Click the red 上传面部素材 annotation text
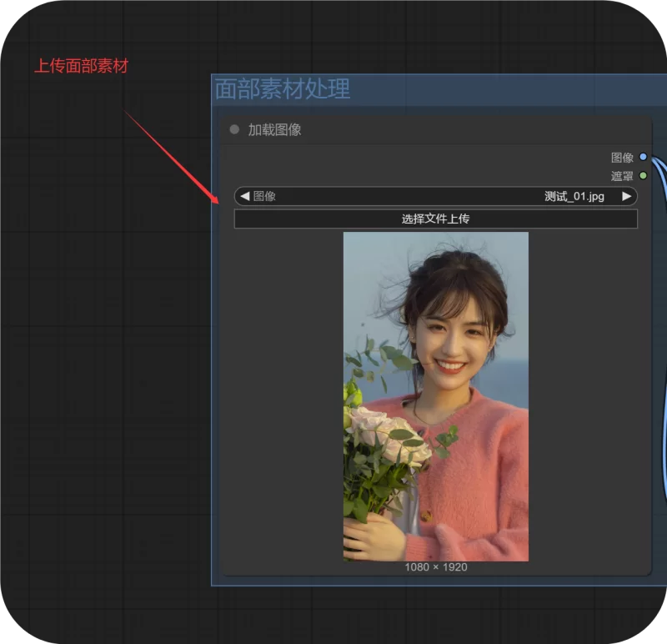Viewport: 667px width, 644px height. coord(81,66)
